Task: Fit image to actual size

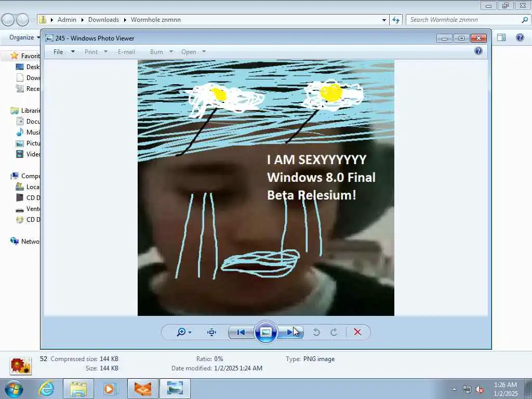Action: click(212, 332)
